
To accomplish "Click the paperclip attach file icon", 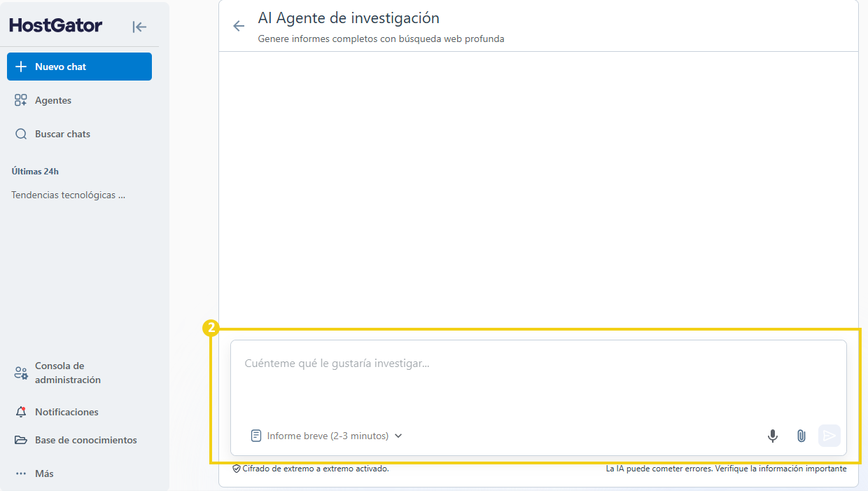I will click(x=801, y=436).
